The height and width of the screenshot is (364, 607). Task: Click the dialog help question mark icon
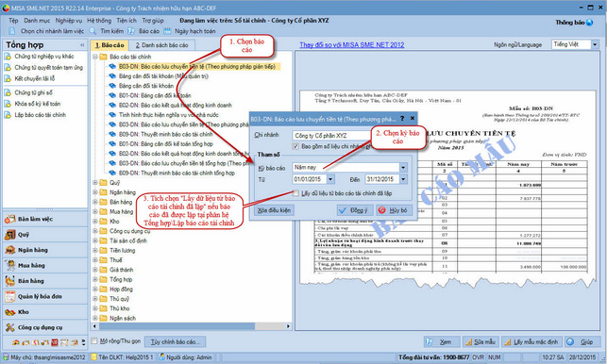coord(402,119)
